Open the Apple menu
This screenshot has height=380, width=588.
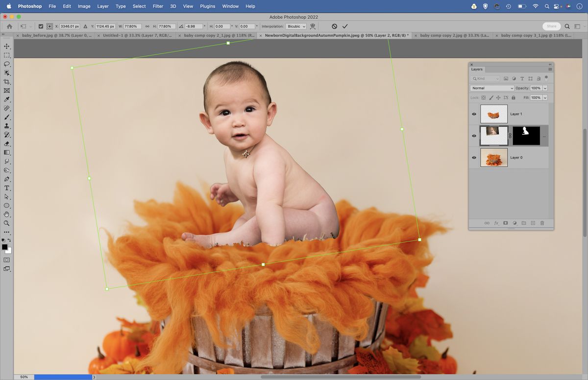click(x=9, y=6)
